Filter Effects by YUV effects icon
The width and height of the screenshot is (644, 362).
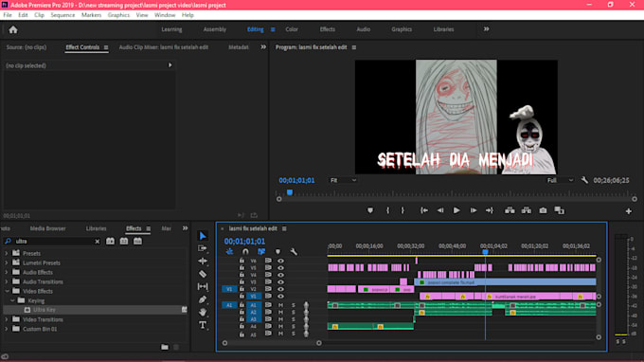[137, 242]
